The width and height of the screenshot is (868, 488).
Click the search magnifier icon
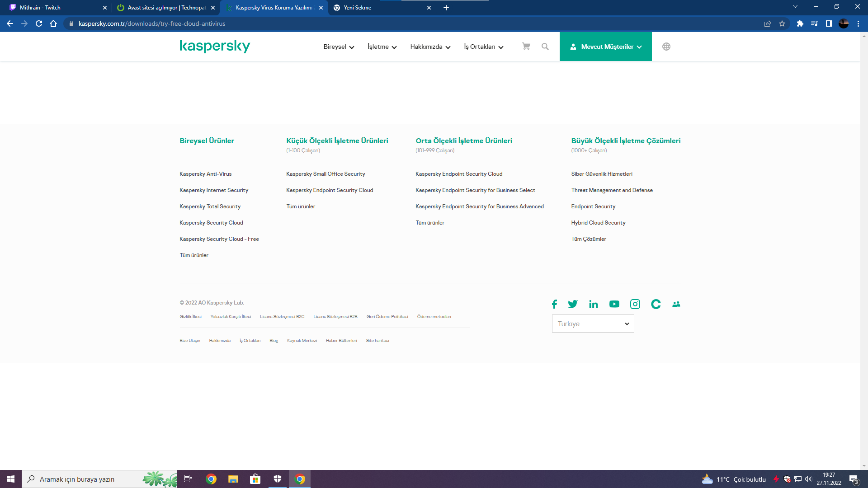pyautogui.click(x=545, y=47)
